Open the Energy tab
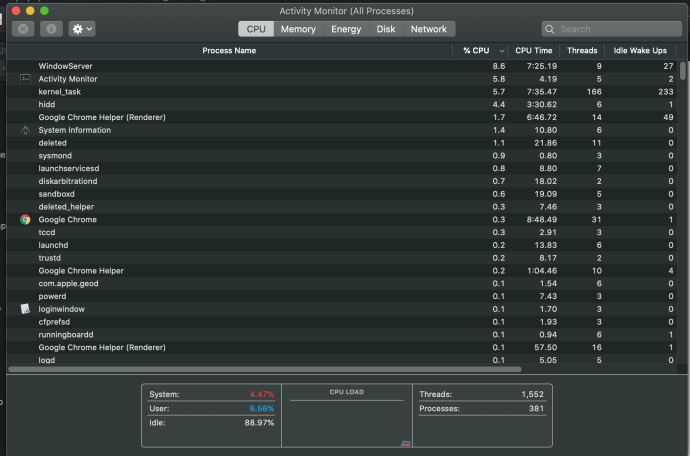 [x=346, y=29]
